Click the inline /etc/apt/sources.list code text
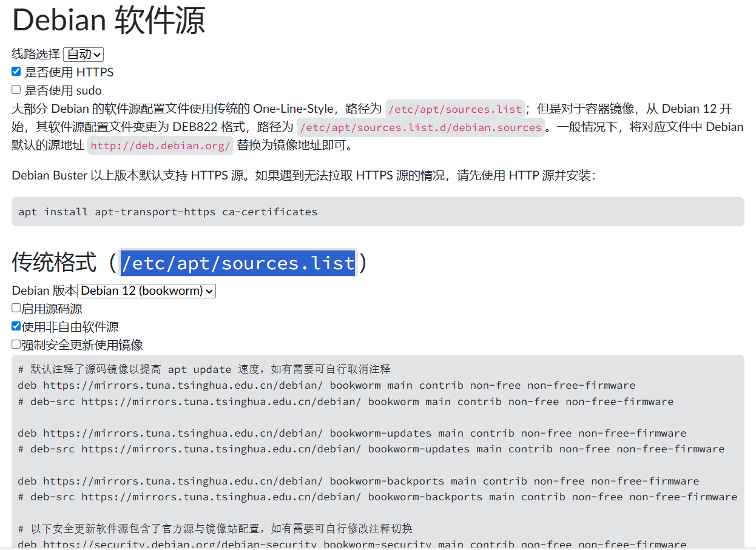756x550 pixels. (x=454, y=109)
